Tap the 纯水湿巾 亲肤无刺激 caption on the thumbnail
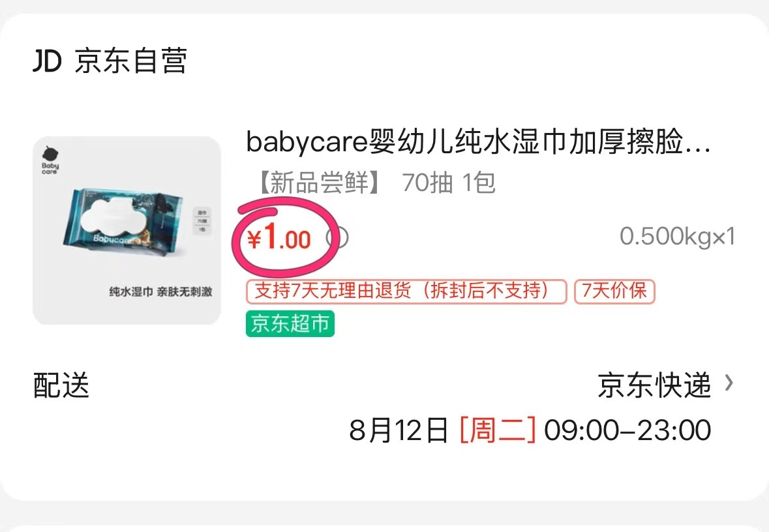Viewport: 769px width, 532px height. click(x=160, y=291)
